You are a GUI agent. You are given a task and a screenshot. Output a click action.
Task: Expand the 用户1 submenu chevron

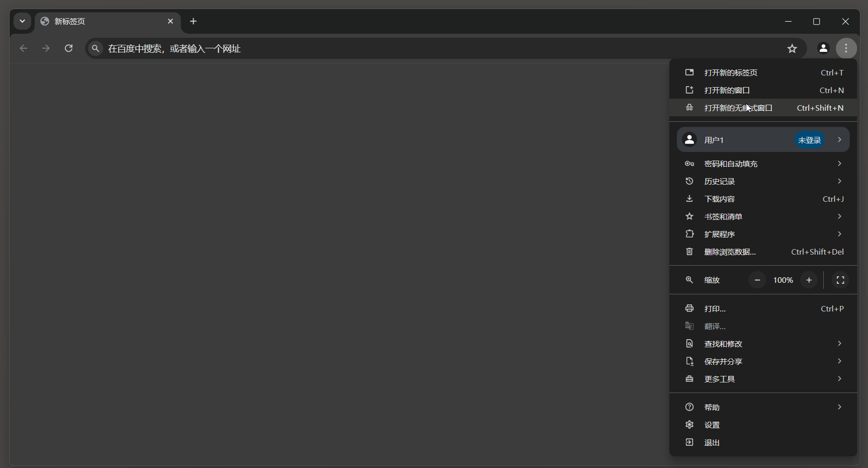tap(839, 140)
